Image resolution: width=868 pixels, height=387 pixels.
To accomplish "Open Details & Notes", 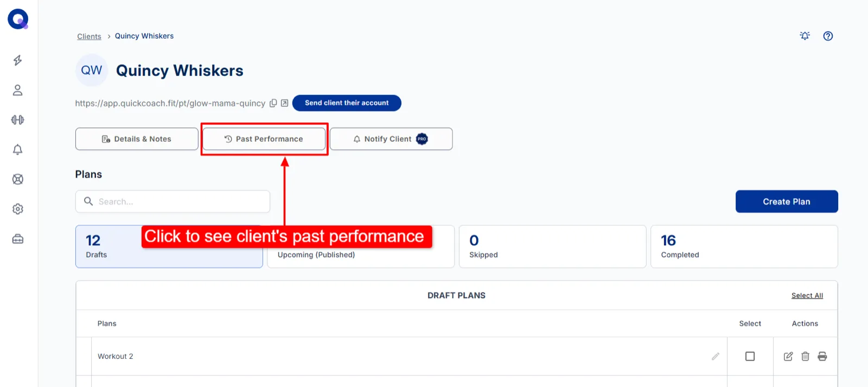I will (137, 139).
